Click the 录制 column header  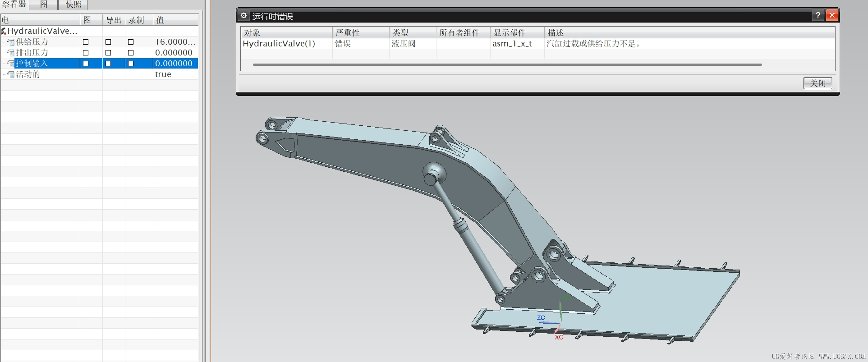[139, 20]
